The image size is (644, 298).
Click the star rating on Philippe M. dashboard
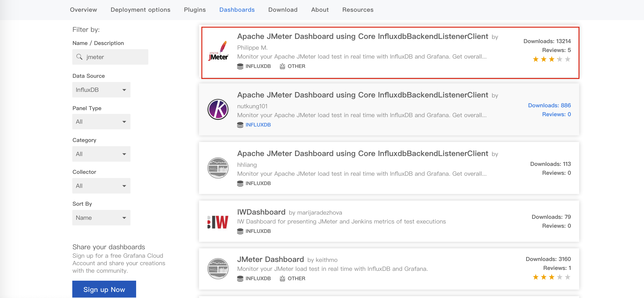[551, 60]
